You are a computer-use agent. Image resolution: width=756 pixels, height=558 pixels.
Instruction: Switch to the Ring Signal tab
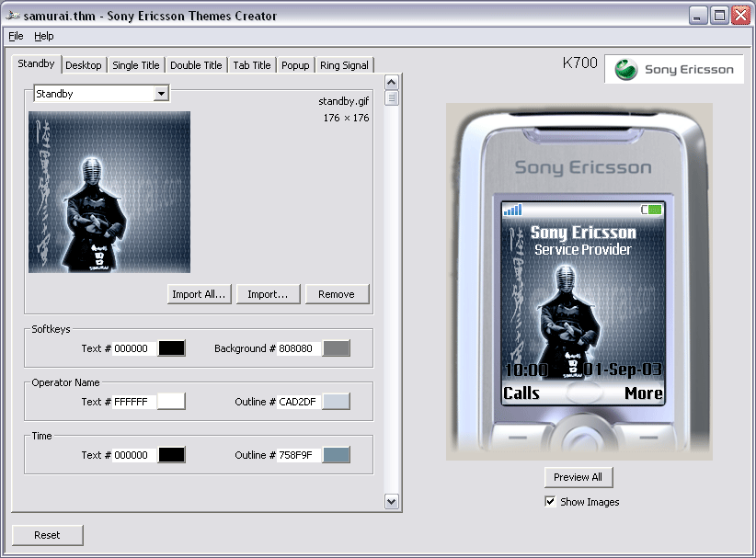point(344,65)
